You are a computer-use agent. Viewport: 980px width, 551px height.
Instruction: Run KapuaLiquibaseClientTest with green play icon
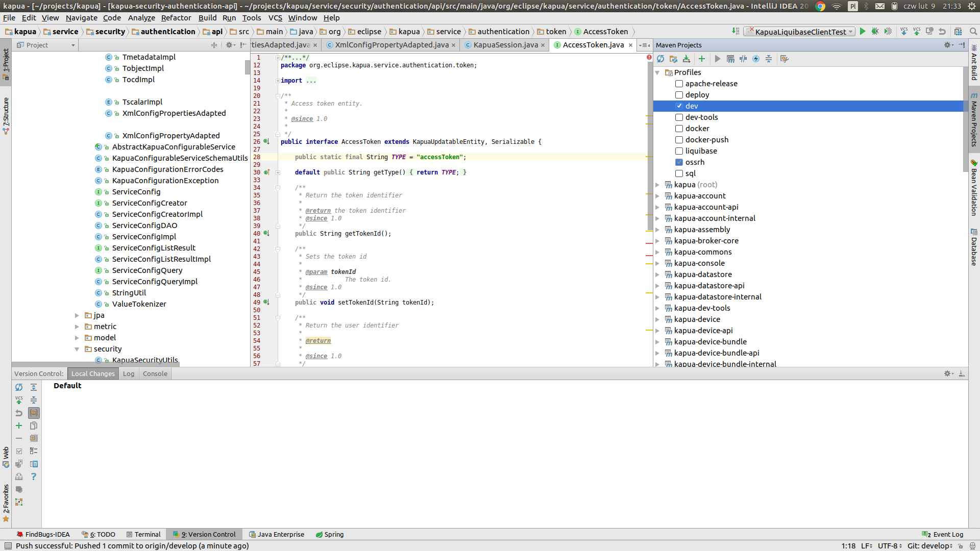pyautogui.click(x=862, y=31)
